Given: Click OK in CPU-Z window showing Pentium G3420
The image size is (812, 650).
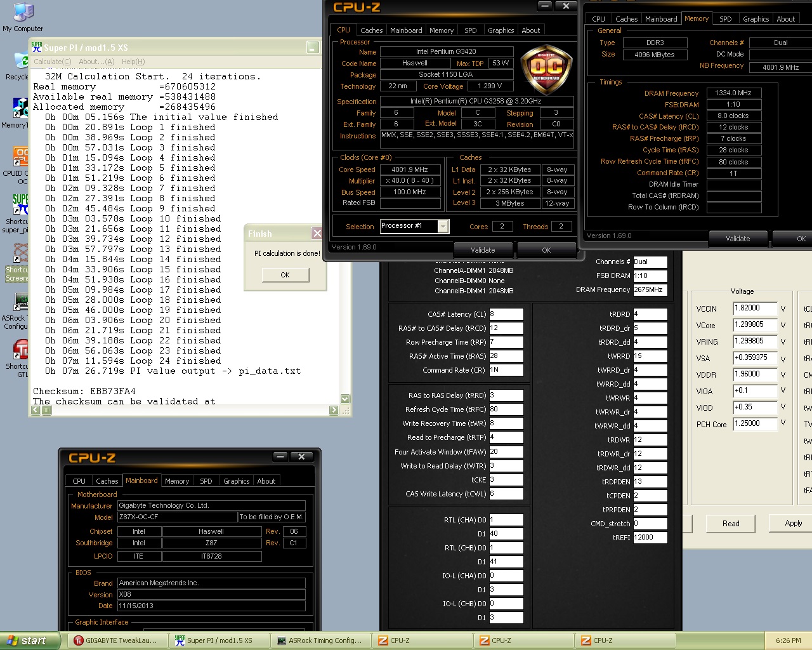Looking at the screenshot, I should click(546, 250).
